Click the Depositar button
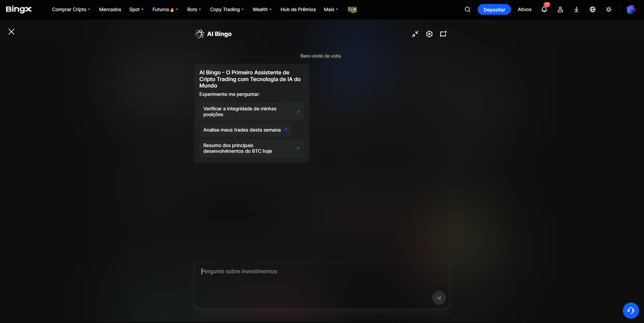The image size is (644, 323). click(x=494, y=10)
